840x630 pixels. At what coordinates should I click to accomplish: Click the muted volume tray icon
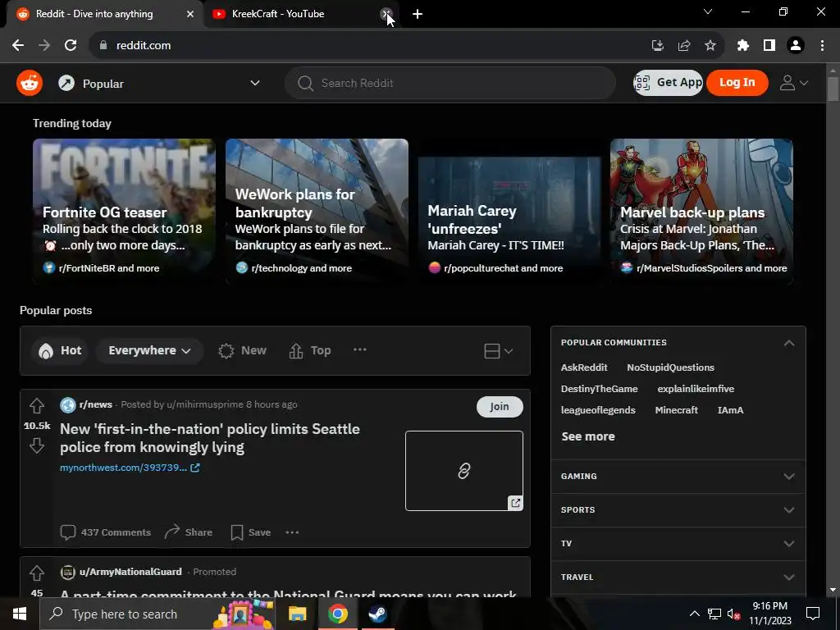tap(734, 614)
